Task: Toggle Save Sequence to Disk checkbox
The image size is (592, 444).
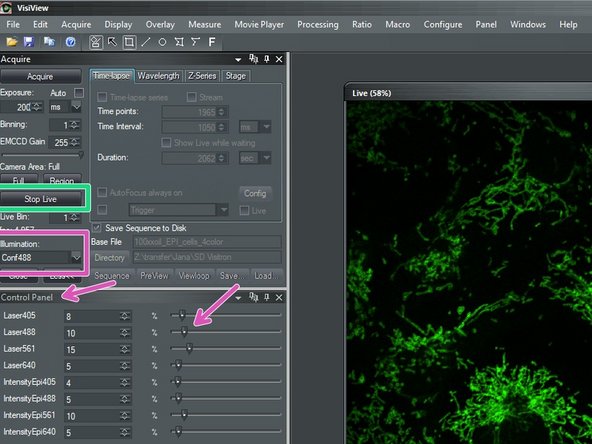Action: point(97,228)
